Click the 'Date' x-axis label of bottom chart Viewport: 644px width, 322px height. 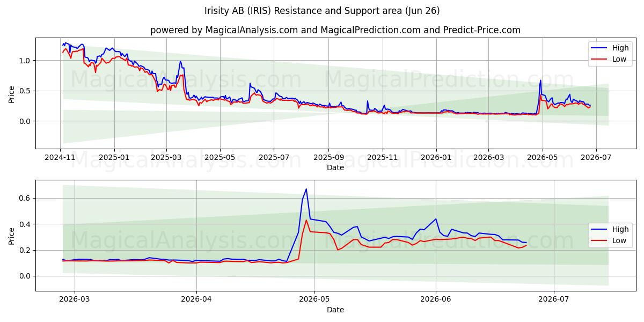point(335,310)
